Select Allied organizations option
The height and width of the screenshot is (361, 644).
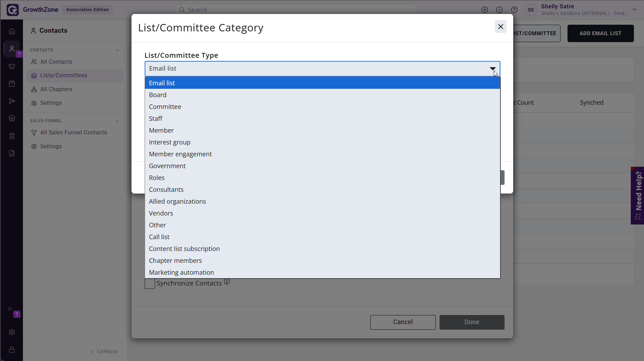323,201
